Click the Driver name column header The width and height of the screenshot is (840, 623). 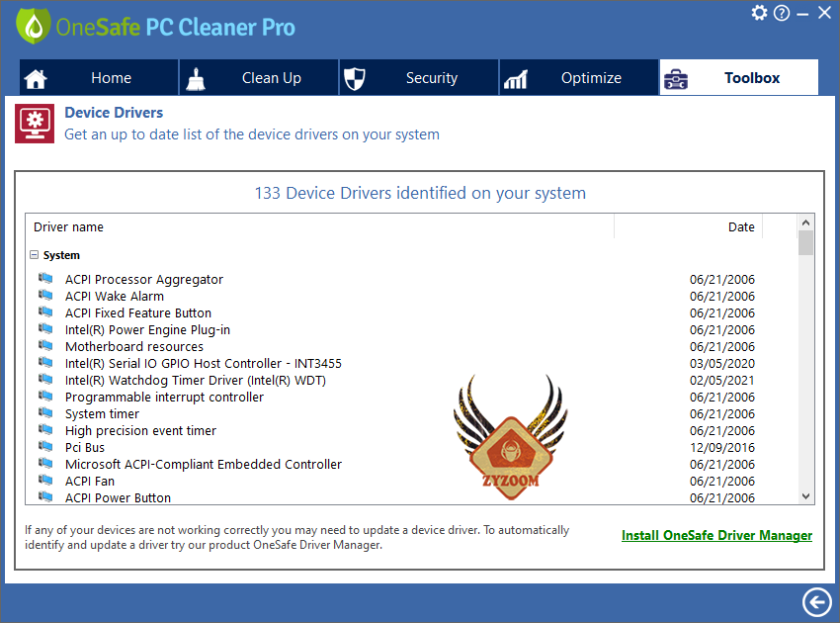pyautogui.click(x=319, y=226)
